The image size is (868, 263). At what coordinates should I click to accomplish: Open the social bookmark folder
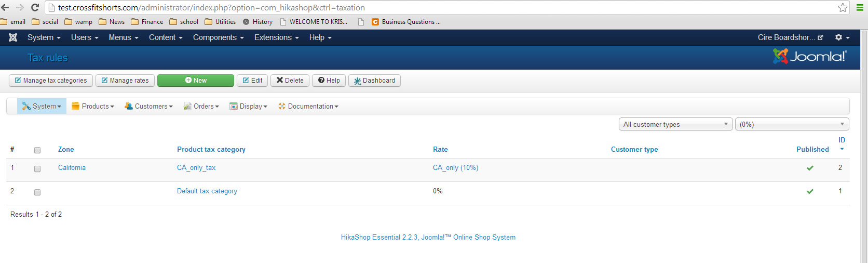click(x=45, y=22)
